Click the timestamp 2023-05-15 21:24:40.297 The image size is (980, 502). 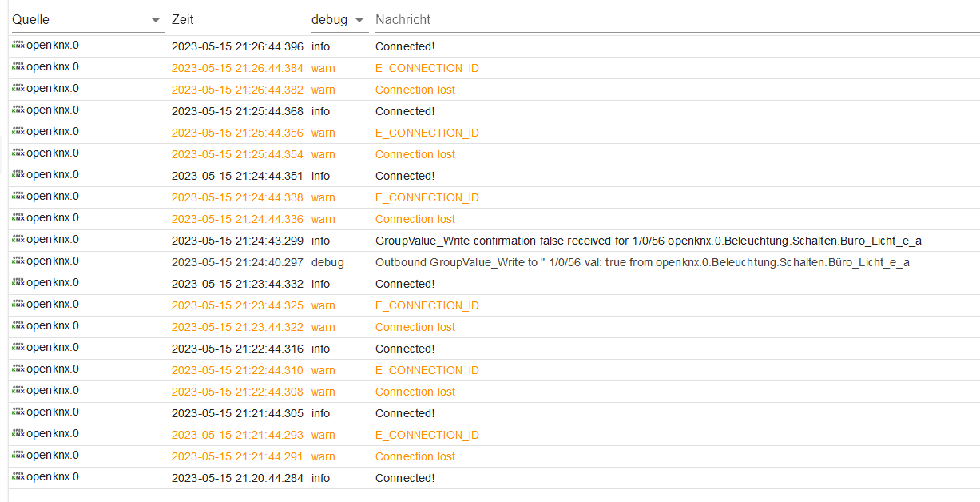pos(237,262)
